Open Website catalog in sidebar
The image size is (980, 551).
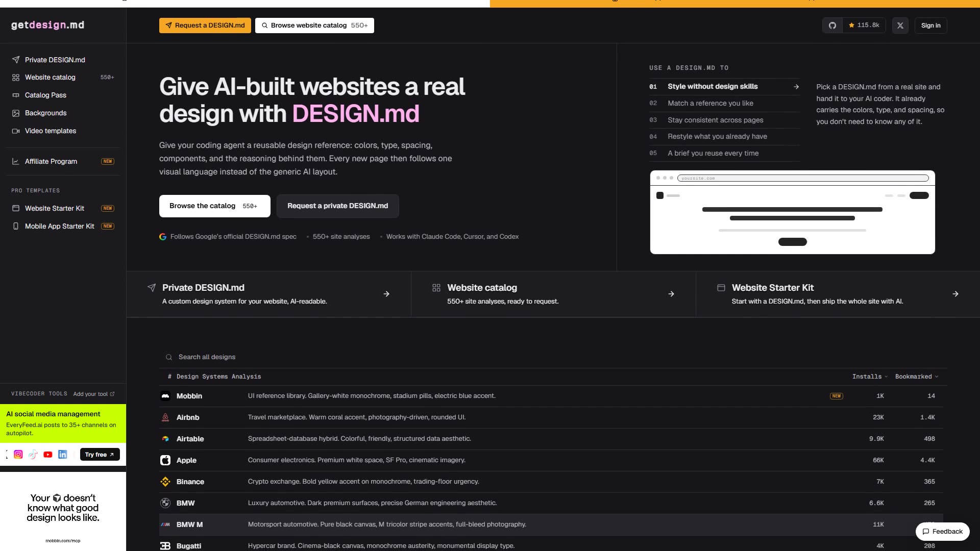coord(63,78)
